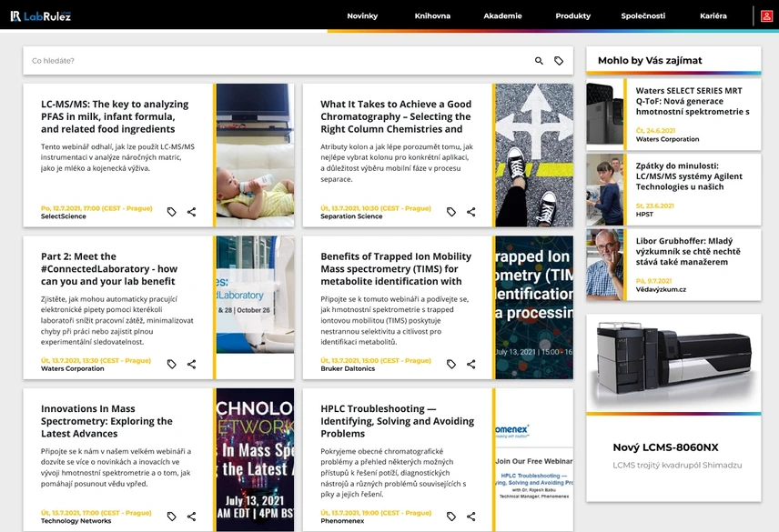Open the Novinky menu
779x532 pixels.
click(362, 15)
